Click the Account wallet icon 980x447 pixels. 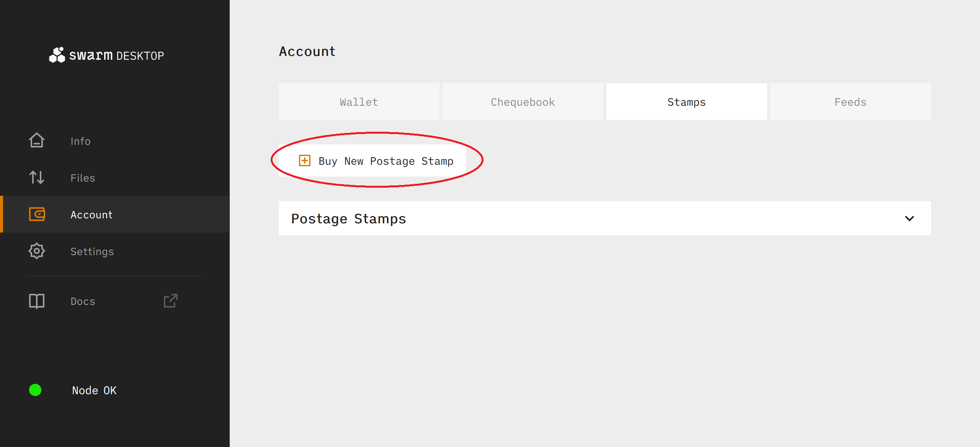click(x=37, y=214)
